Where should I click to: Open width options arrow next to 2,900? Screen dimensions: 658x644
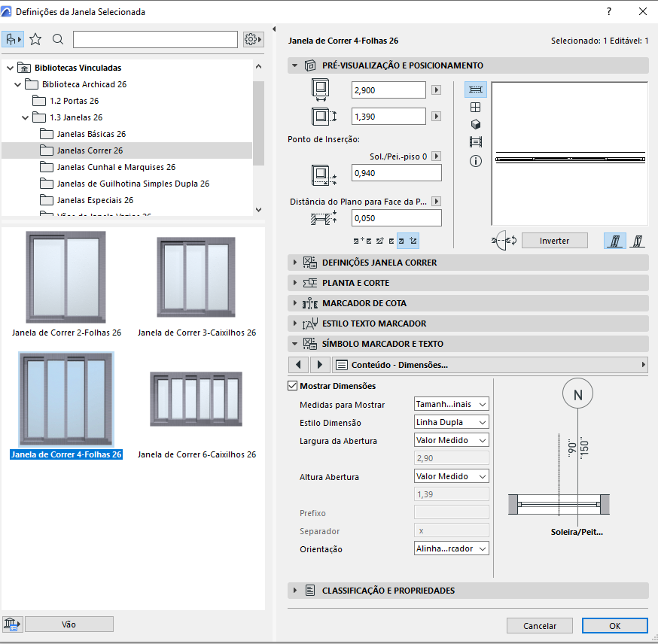coord(437,90)
